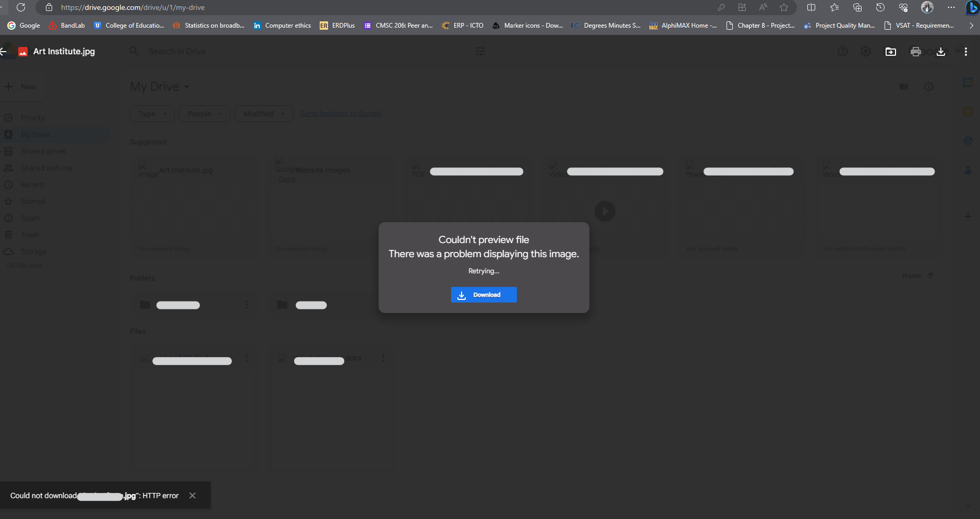Open AlphiMAX Home bookmark
The height and width of the screenshot is (519, 980).
(x=683, y=26)
